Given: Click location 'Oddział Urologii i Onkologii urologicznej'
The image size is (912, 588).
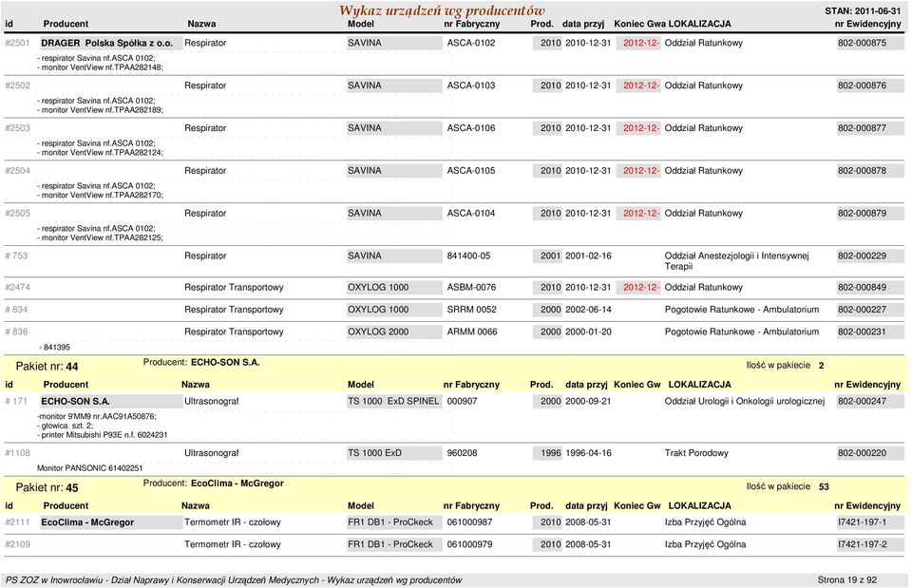Looking at the screenshot, I should point(745,401).
